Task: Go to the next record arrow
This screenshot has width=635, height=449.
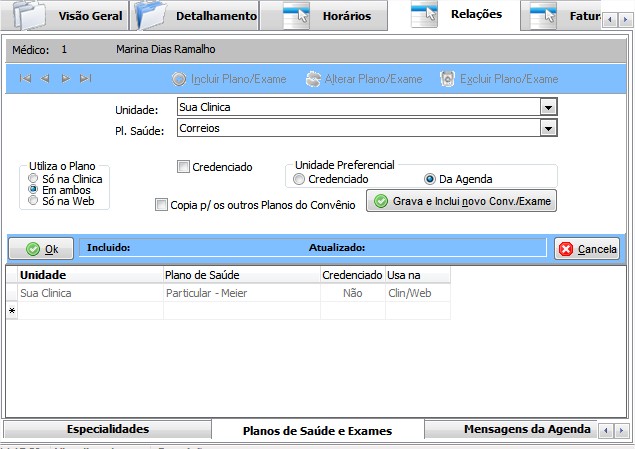Action: (x=65, y=79)
